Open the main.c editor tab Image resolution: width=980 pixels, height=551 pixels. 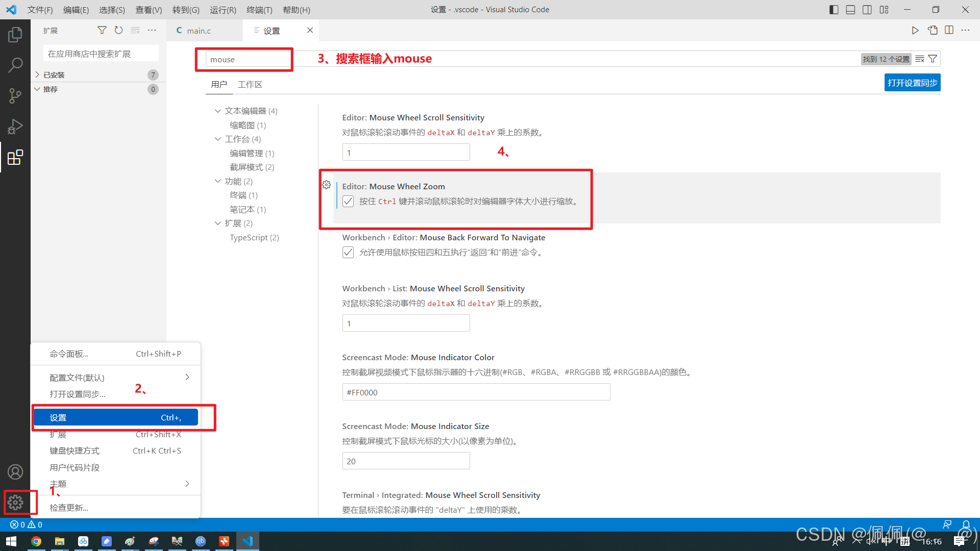199,31
